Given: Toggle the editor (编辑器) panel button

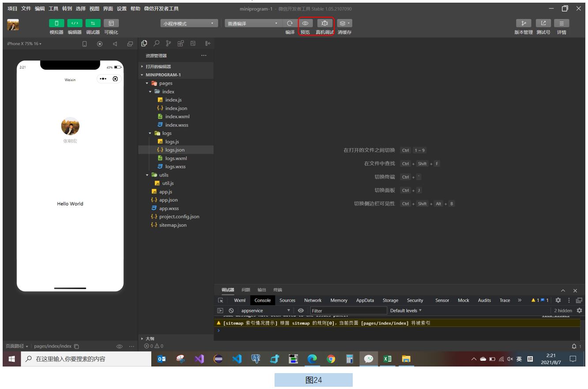Looking at the screenshot, I should pos(75,23).
